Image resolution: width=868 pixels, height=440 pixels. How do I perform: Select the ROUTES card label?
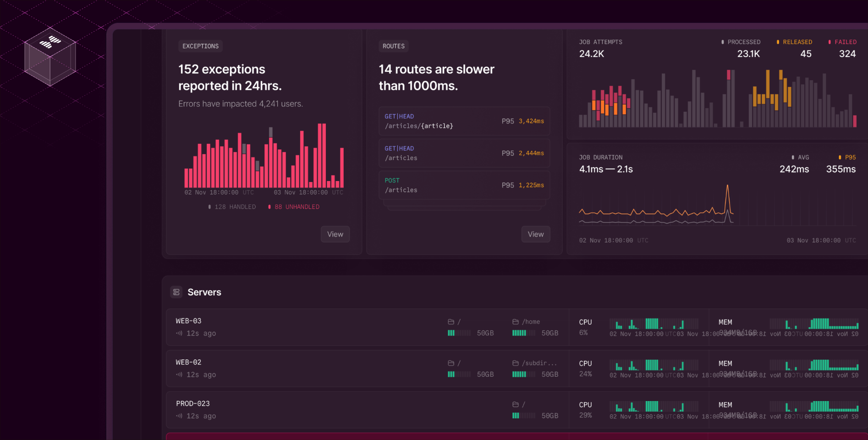(x=393, y=46)
